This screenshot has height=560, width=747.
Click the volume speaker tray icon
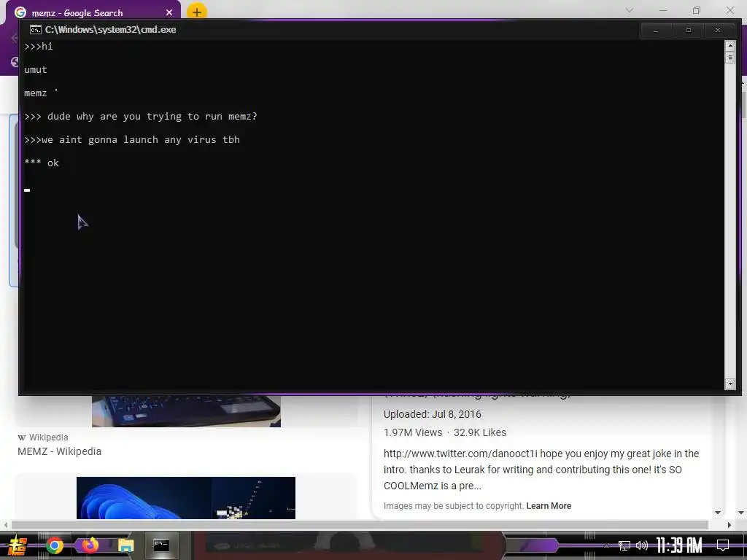642,545
